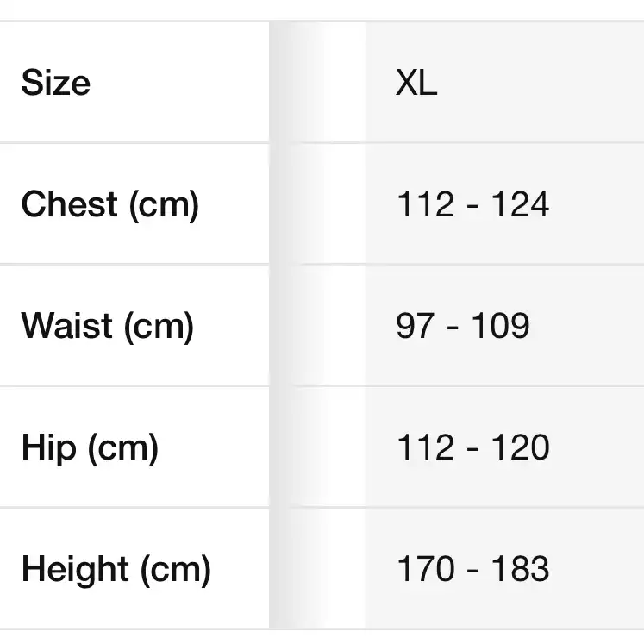Click the number 97 in the waist row
644x644 pixels.
(415, 327)
